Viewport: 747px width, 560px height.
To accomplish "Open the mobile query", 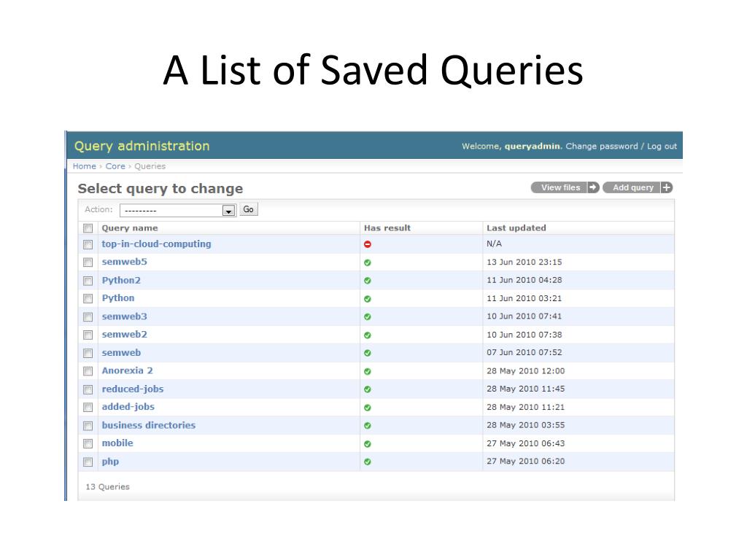I will click(117, 443).
